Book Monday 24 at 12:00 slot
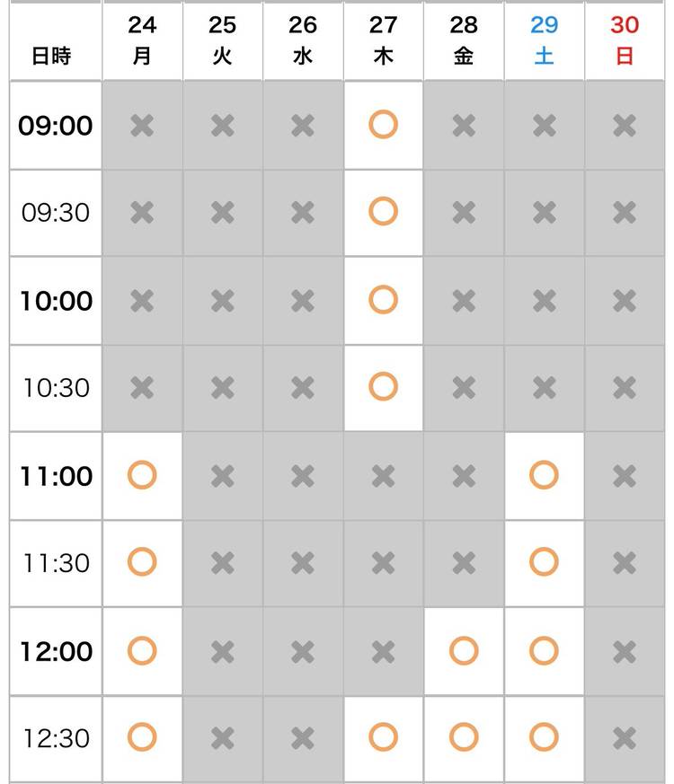674x784 pixels. pyautogui.click(x=142, y=650)
